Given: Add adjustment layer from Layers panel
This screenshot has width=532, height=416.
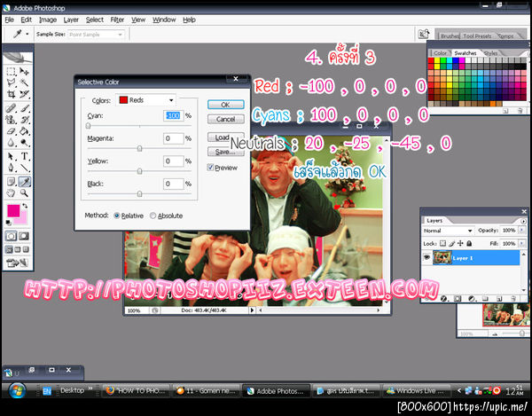Looking at the screenshot, I should (472, 299).
